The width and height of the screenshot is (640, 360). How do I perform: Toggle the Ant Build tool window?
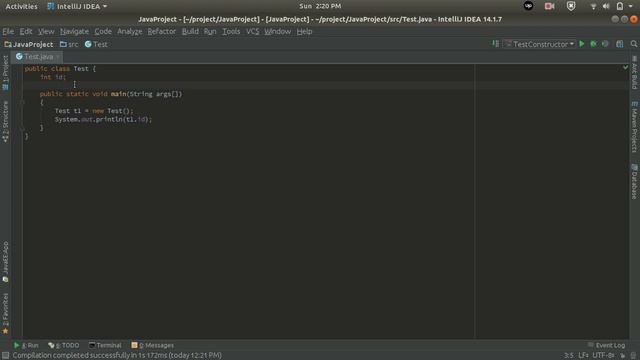point(634,73)
